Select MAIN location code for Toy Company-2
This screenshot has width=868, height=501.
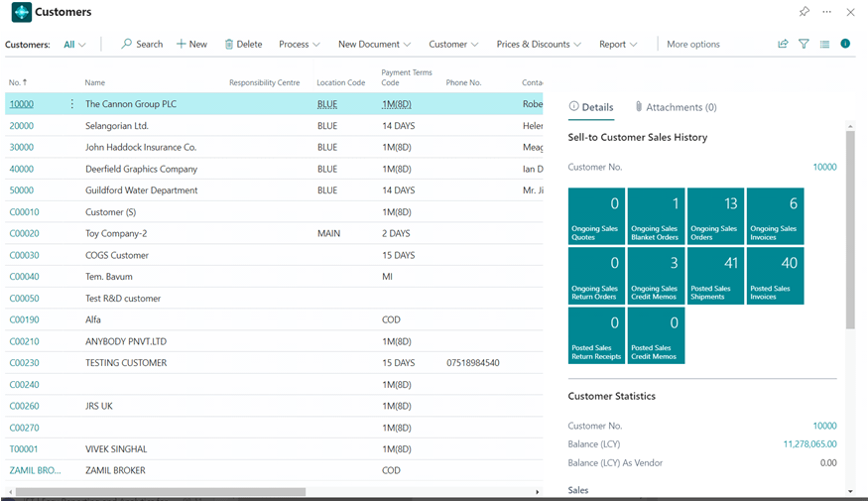328,233
